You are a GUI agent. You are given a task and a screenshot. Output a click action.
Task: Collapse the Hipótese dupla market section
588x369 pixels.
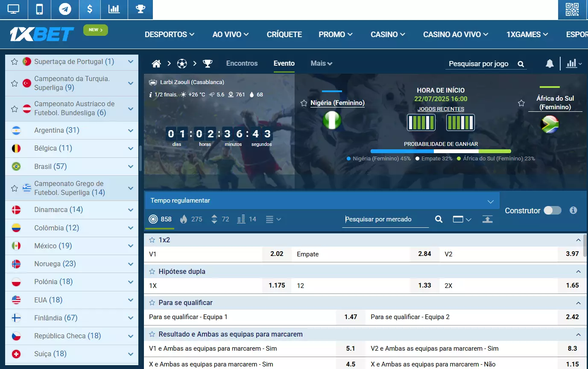tap(578, 271)
